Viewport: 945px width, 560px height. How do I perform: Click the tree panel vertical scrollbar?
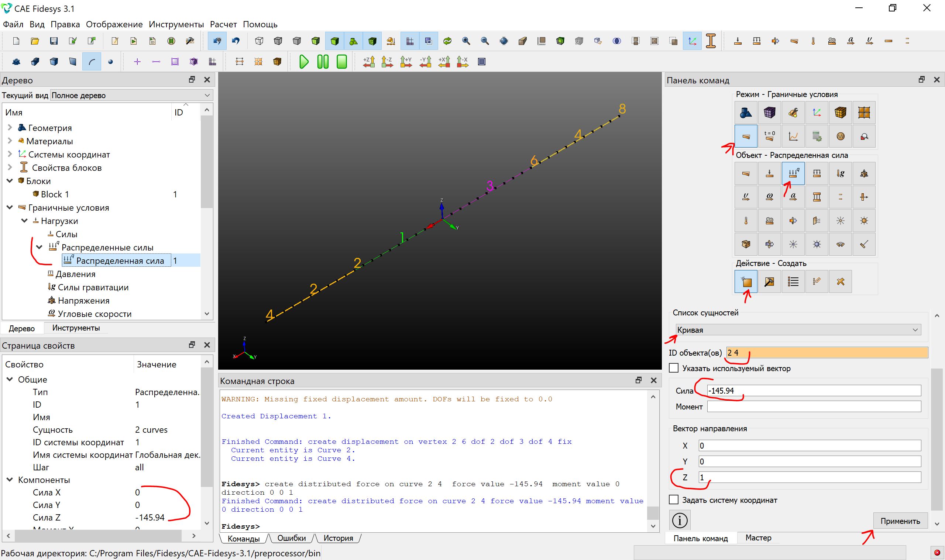[206, 211]
